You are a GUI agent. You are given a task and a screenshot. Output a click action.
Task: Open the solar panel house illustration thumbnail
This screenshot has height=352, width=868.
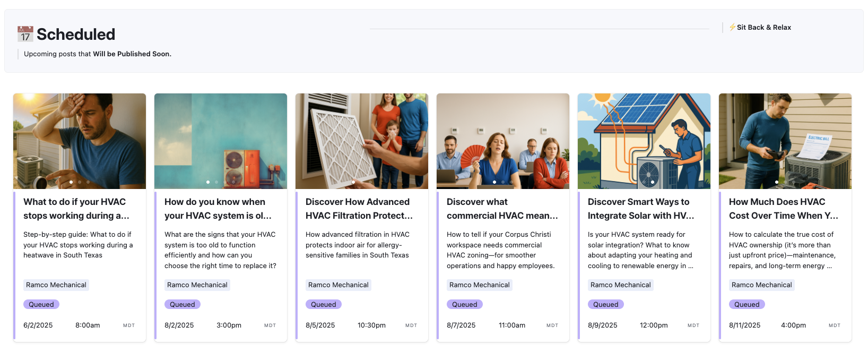pos(644,141)
